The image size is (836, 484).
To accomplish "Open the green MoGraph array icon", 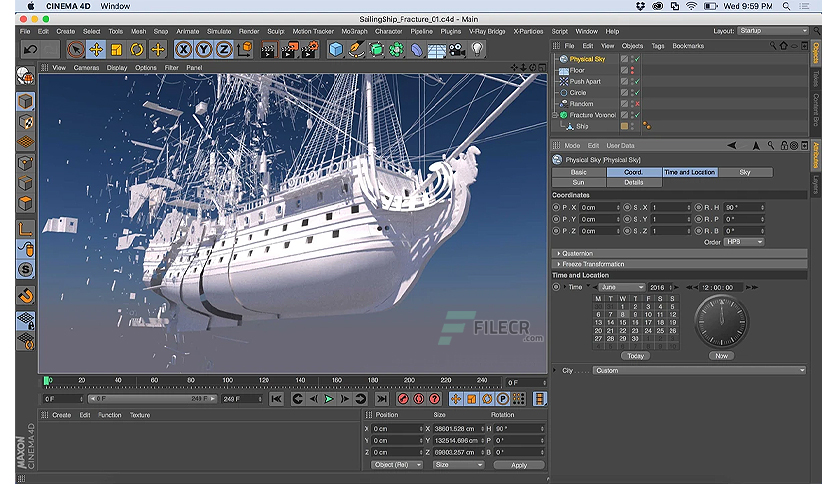I will pyautogui.click(x=396, y=50).
